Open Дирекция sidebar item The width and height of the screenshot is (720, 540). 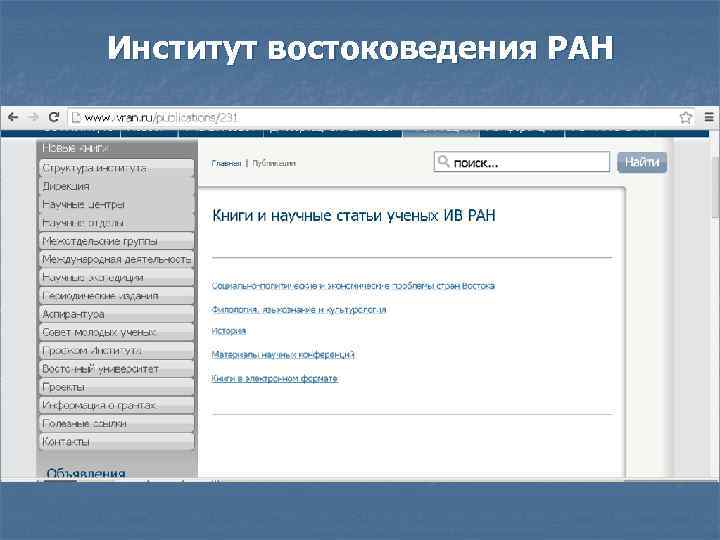[x=117, y=186]
